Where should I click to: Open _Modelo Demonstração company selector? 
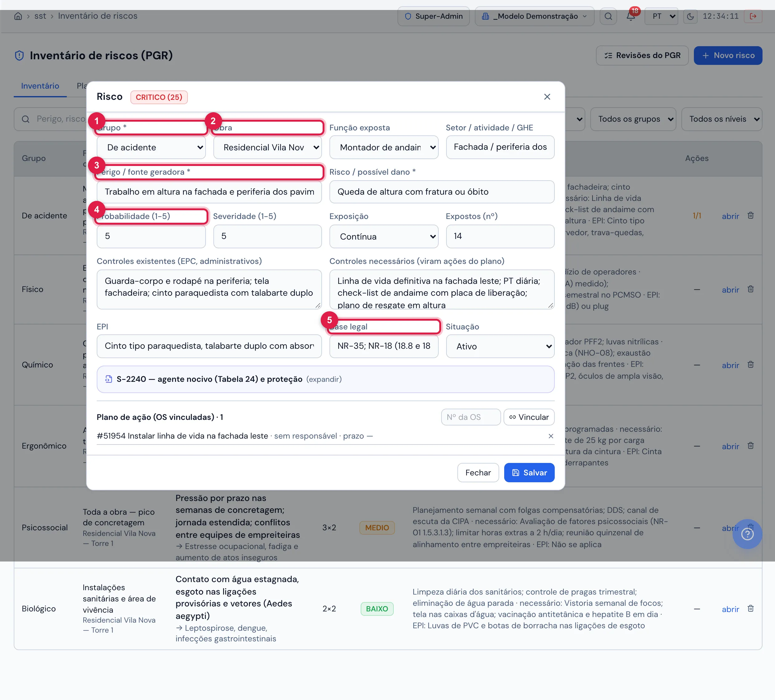tap(534, 16)
